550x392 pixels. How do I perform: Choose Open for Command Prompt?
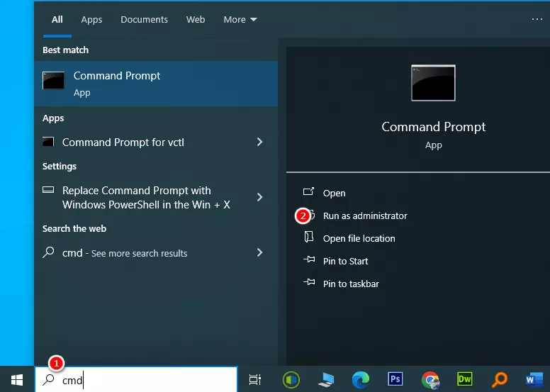[334, 193]
